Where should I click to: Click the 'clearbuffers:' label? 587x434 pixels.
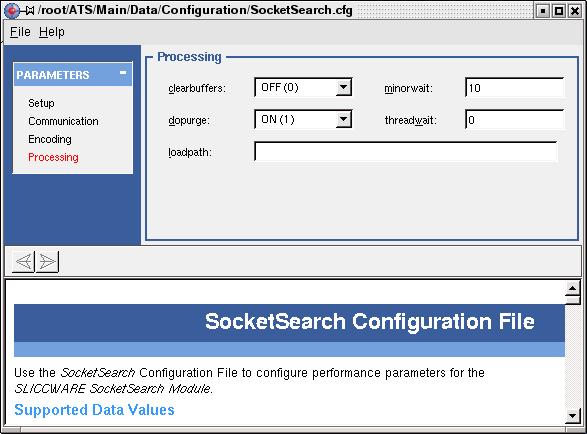tap(197, 88)
